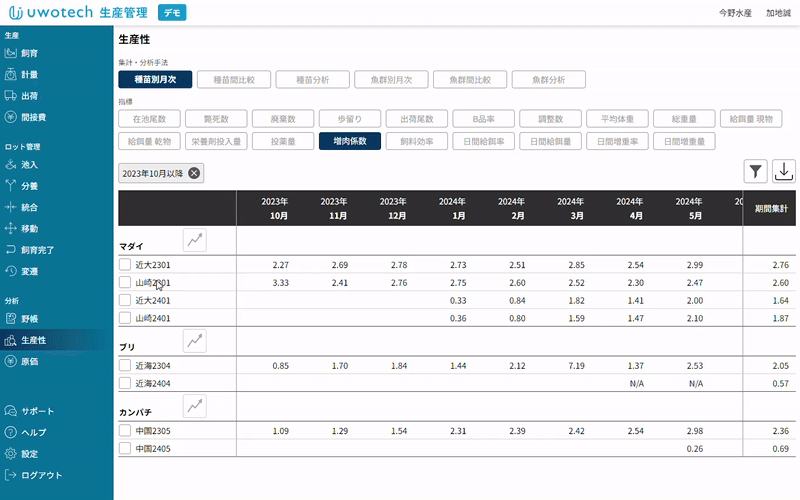
Task: Open the 加地誠 user menu
Action: pos(778,13)
